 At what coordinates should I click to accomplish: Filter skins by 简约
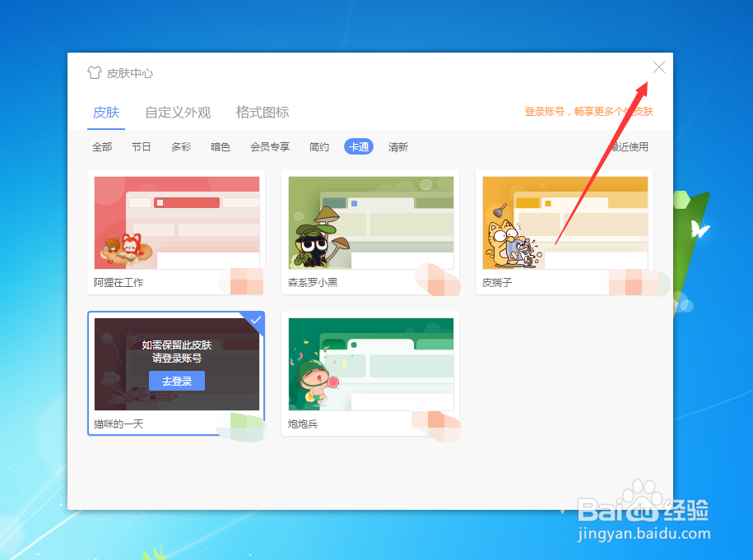click(319, 147)
